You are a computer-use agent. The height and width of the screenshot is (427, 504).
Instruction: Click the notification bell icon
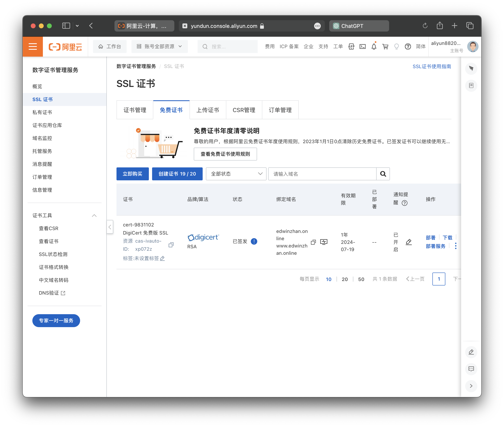[374, 47]
